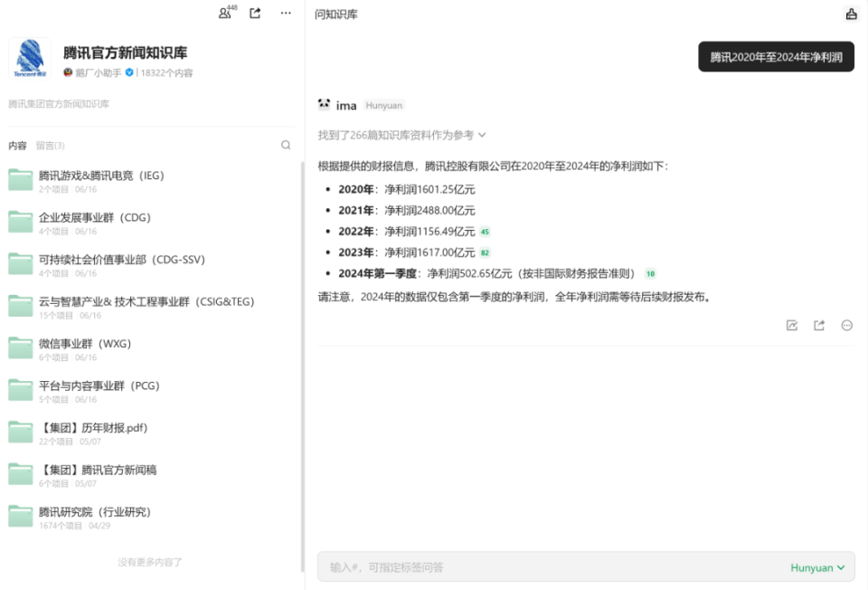Screen dimensions: 868x590
Task: Click the left panel vertical scrollbar
Action: [x=302, y=366]
